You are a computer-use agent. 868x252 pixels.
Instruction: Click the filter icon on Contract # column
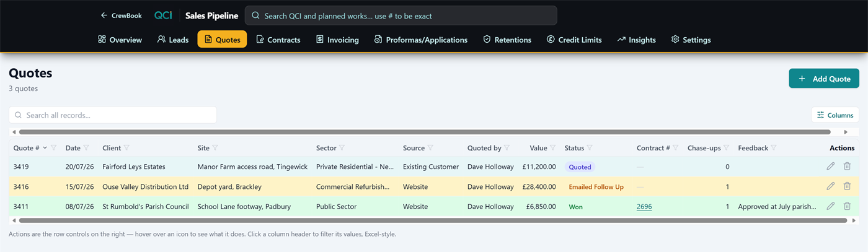pos(675,148)
